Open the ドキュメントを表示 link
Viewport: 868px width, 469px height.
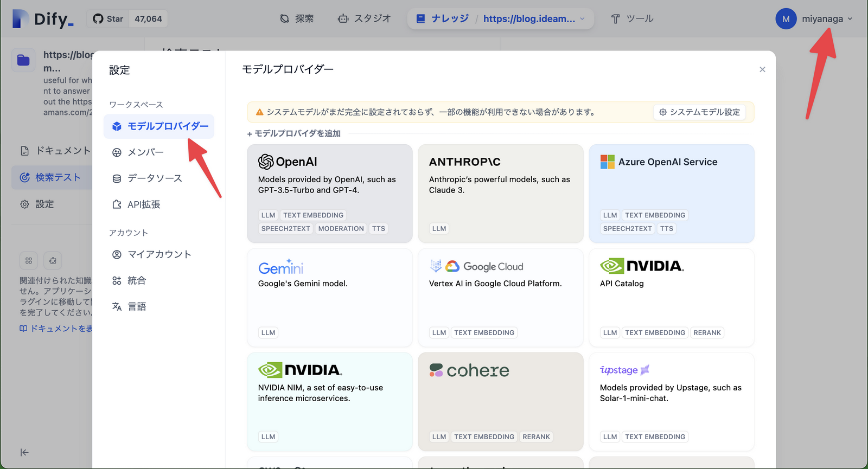(x=56, y=329)
